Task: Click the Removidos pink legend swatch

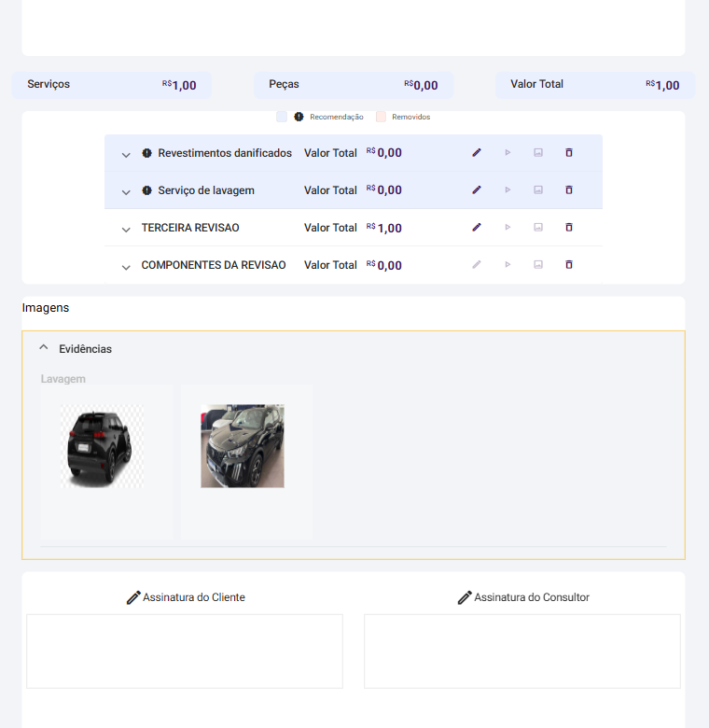Action: click(381, 117)
